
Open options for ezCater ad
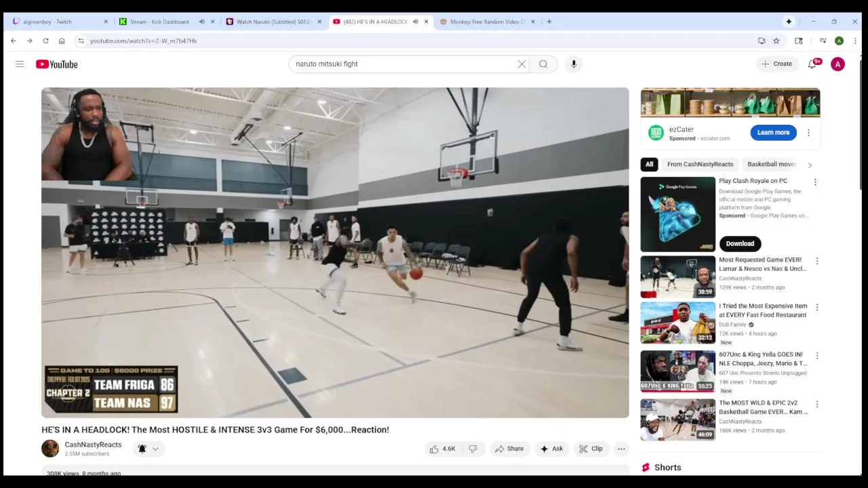pos(808,133)
